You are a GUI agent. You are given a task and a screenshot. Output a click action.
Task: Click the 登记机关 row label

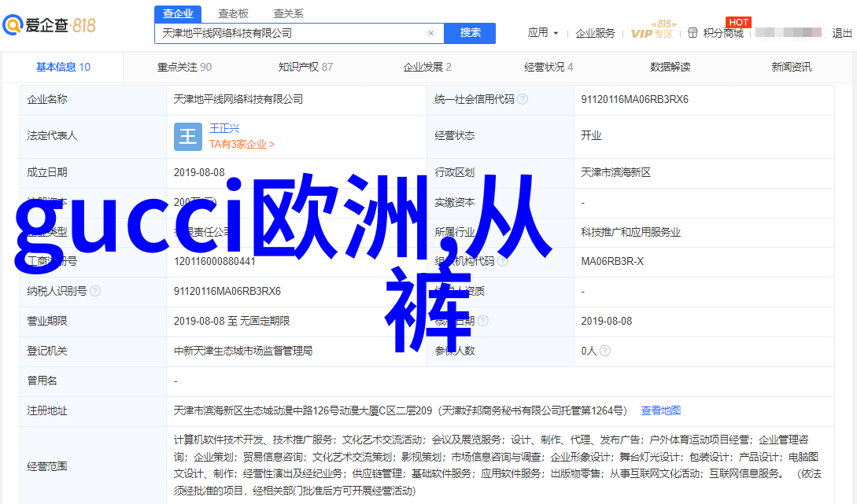tap(47, 351)
